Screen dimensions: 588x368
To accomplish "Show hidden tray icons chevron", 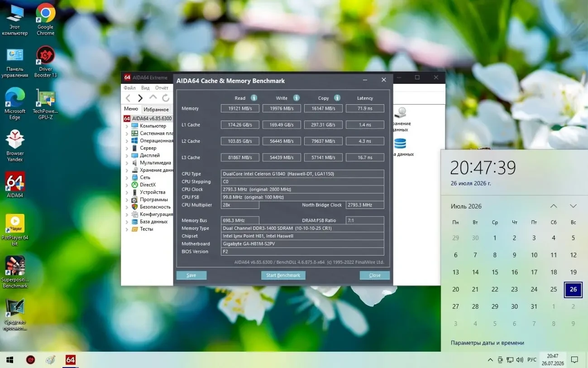I will (x=490, y=360).
